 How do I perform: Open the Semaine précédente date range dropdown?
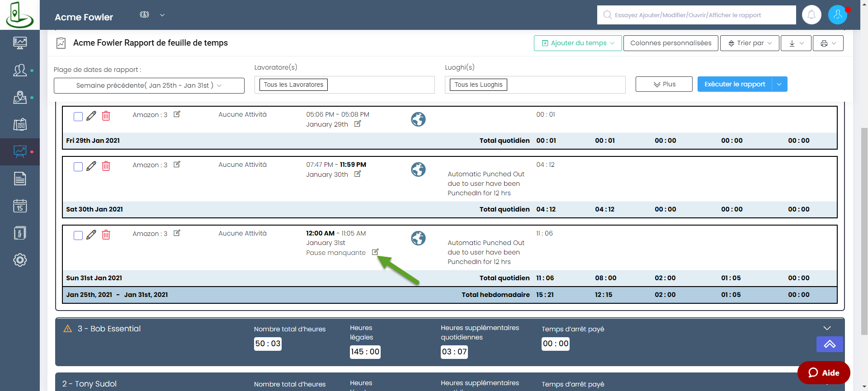149,85
